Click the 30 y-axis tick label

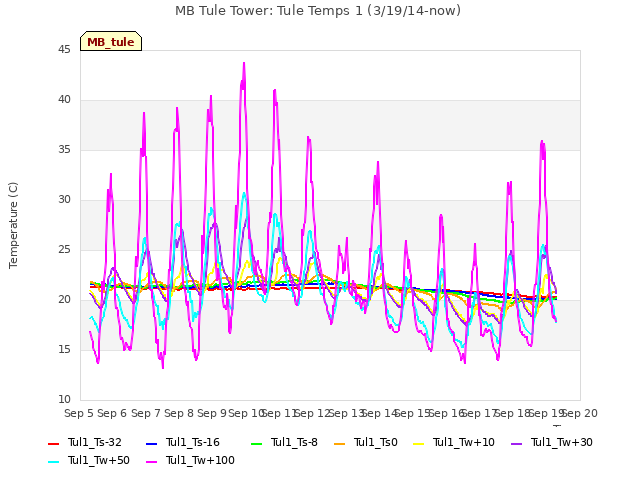pos(64,200)
